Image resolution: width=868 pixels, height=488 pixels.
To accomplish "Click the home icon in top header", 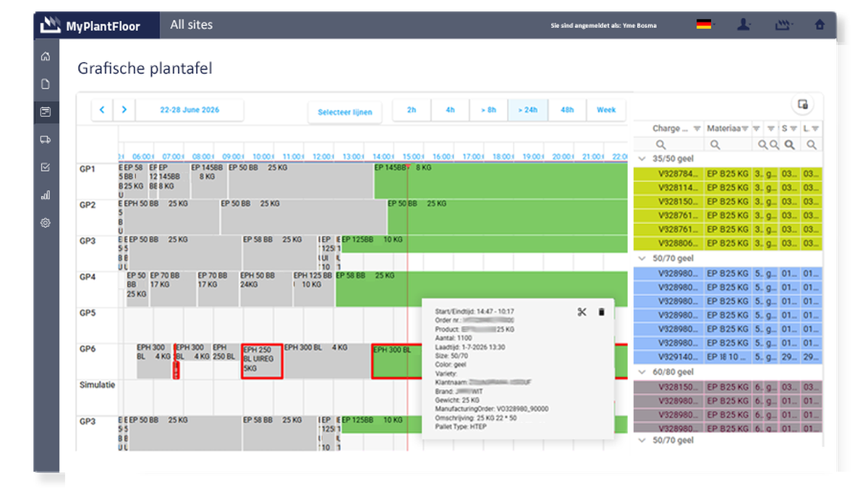I will (820, 25).
